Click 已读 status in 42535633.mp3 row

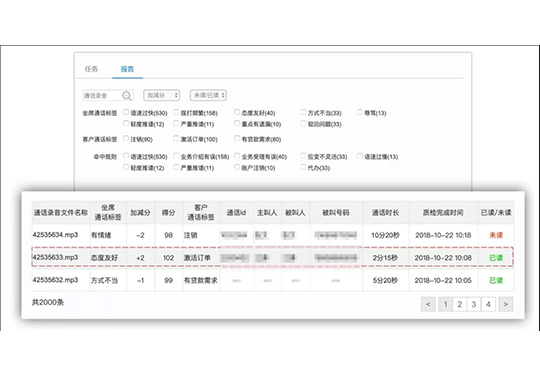click(496, 258)
